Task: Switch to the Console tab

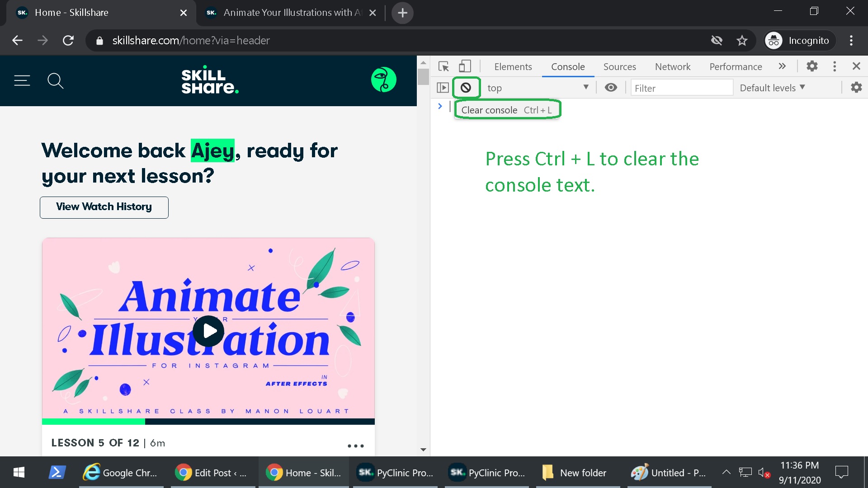Action: pyautogui.click(x=568, y=66)
